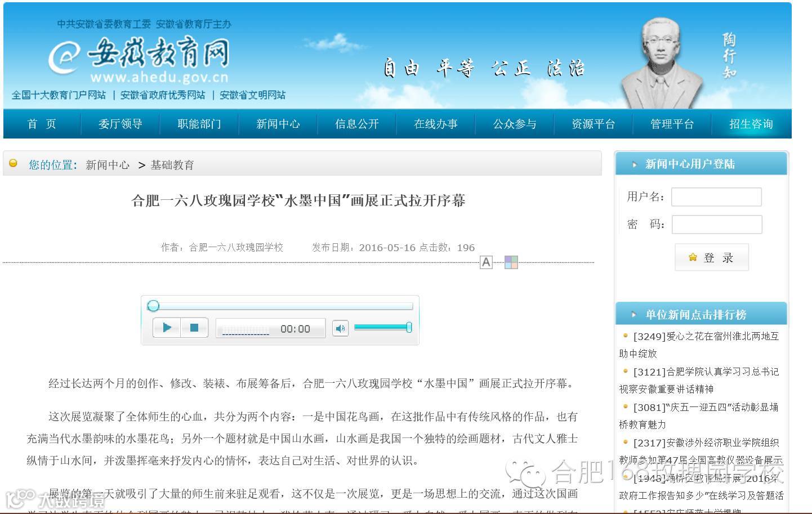This screenshot has width=812, height=514.
Task: Click the 单位新闻点击排行榜 panel header
Action: (x=701, y=314)
